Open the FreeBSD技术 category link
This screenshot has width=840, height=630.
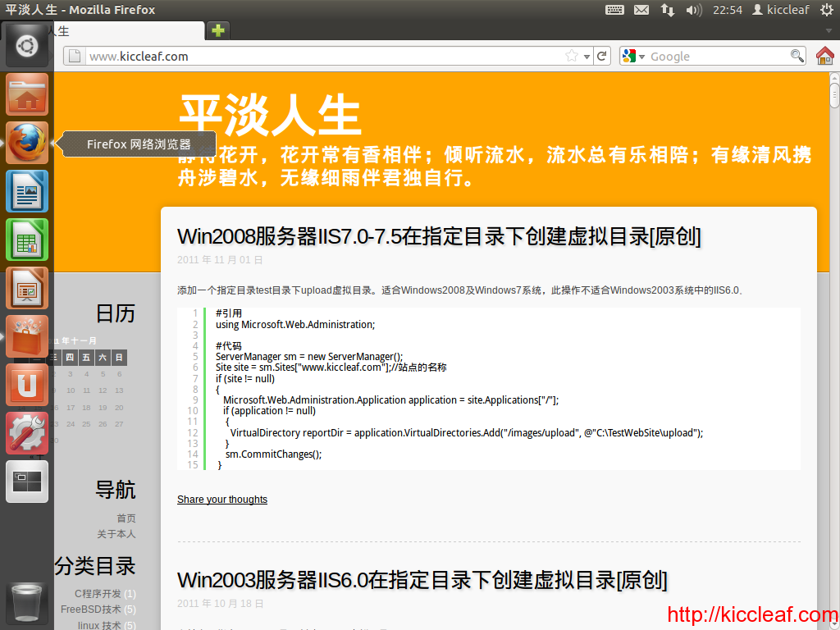pyautogui.click(x=90, y=609)
